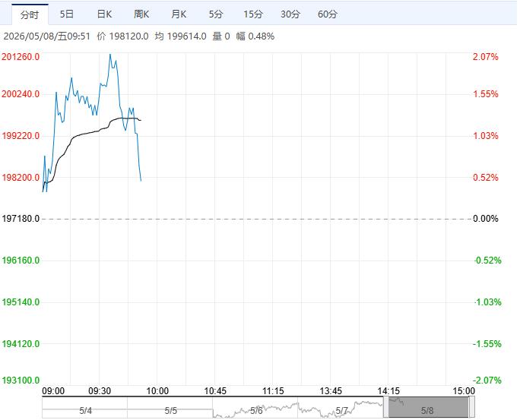Click the 13:45 time axis label
The image size is (520, 420).
coord(331,391)
